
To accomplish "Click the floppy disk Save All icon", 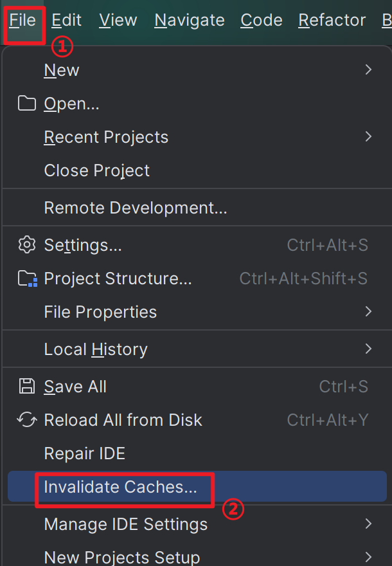I will click(27, 387).
